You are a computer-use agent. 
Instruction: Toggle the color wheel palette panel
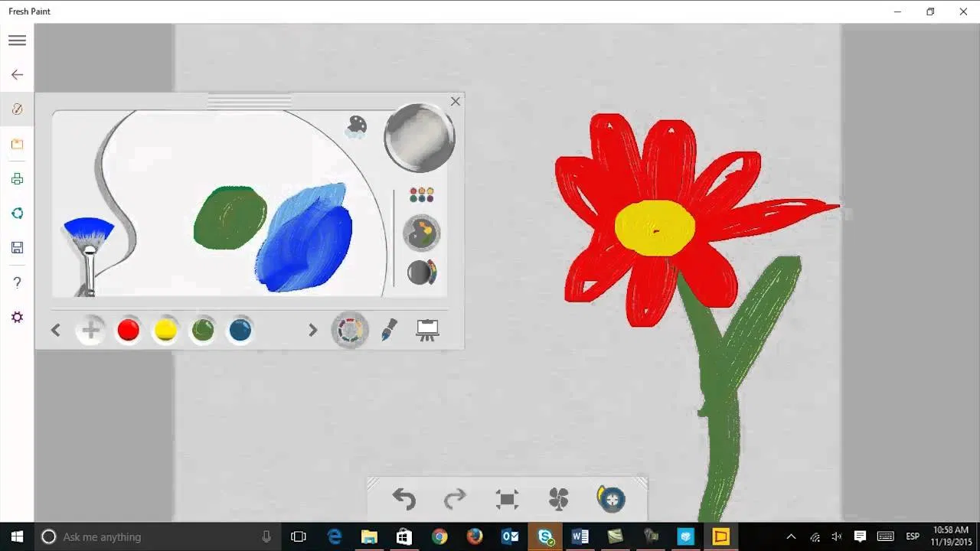coord(350,330)
